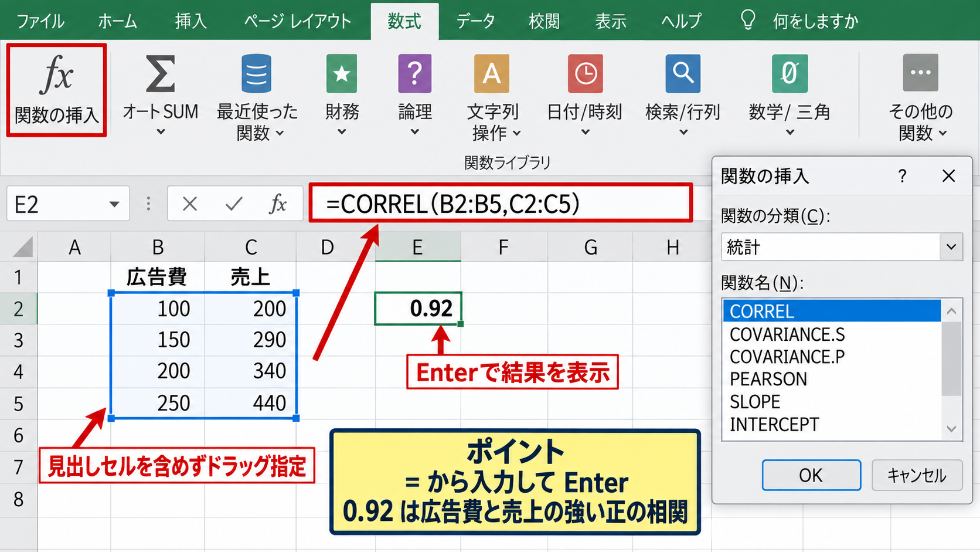Click the select-all corner triangle
Viewport: 980px width, 552px height.
pyautogui.click(x=23, y=248)
